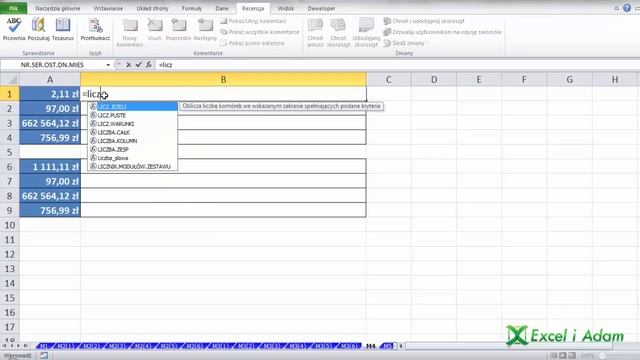Click the macro record icon in status bar
This screenshot has height=360, width=640.
(44, 356)
